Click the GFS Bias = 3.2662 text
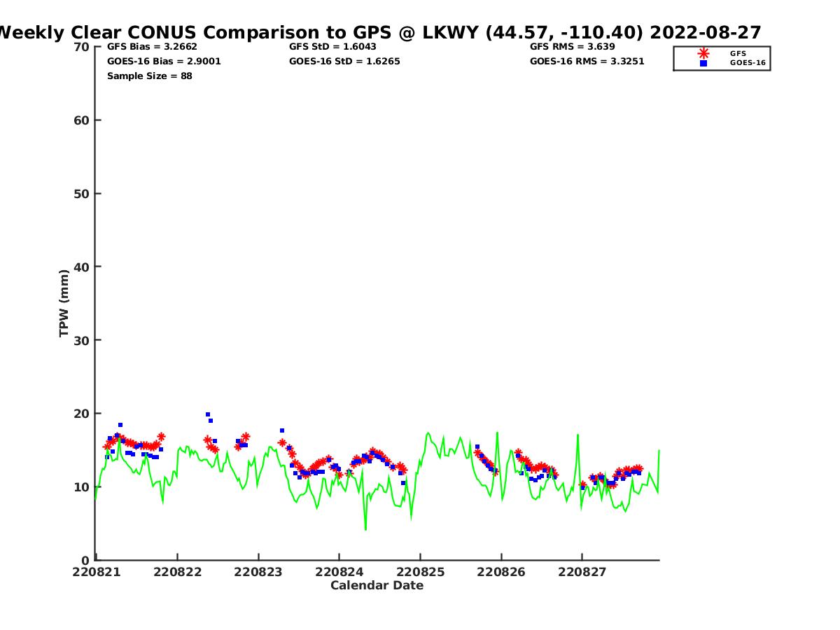The height and width of the screenshot is (630, 840). click(152, 47)
